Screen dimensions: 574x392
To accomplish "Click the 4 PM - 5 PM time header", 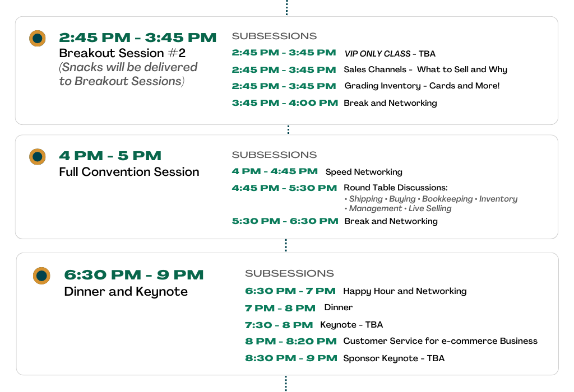I will (110, 156).
